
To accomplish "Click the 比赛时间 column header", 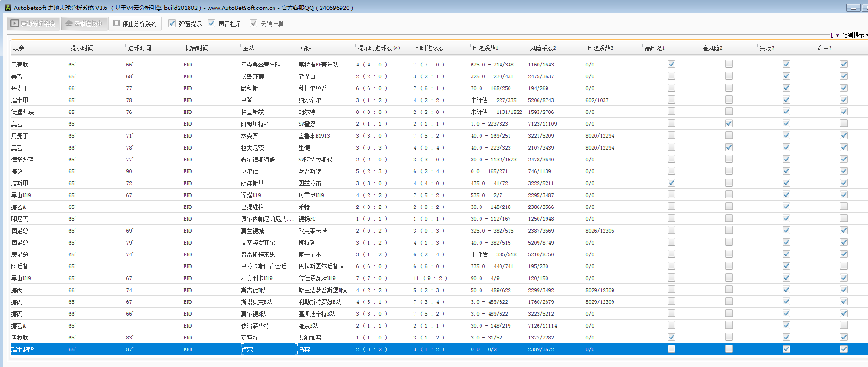I will click(x=197, y=48).
